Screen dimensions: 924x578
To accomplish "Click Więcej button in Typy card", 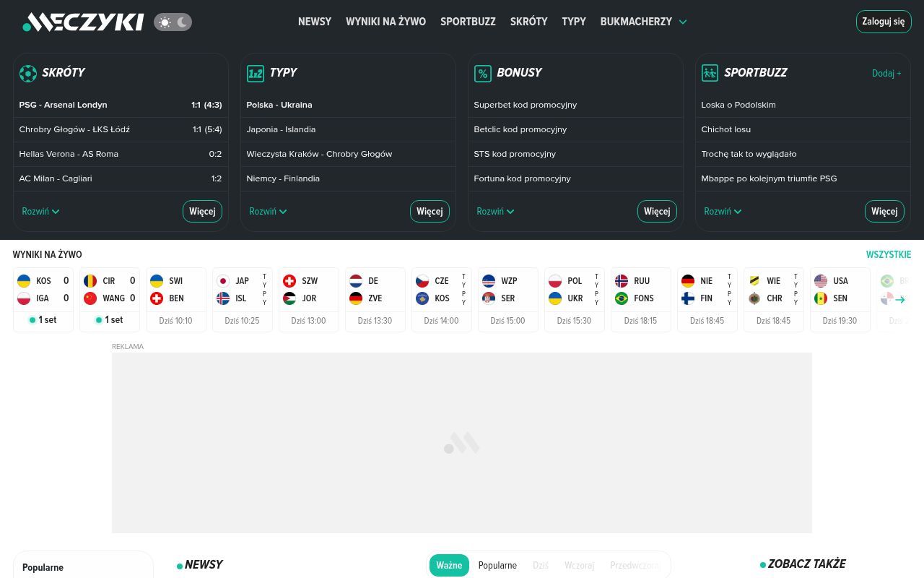I will click(430, 212).
